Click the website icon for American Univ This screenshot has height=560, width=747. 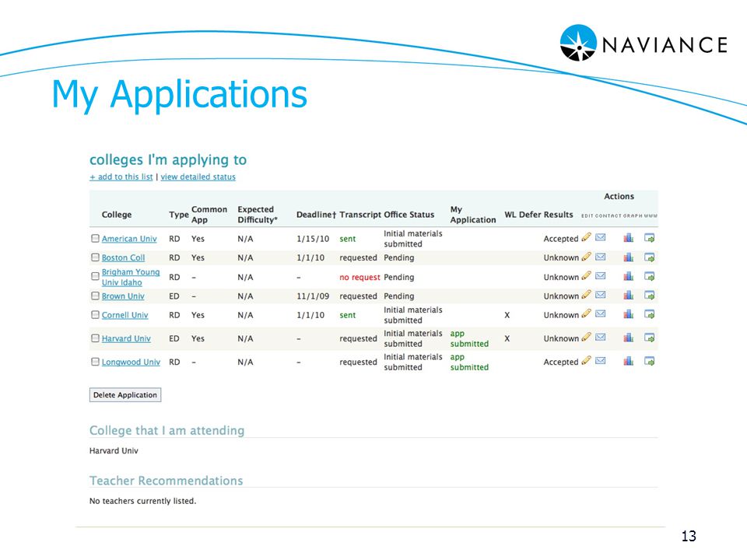(x=649, y=238)
